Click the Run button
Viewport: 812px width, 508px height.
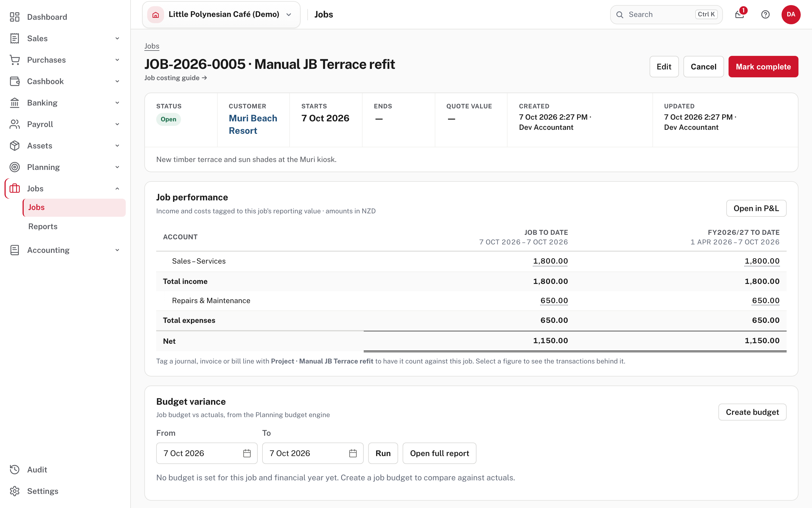(x=383, y=453)
